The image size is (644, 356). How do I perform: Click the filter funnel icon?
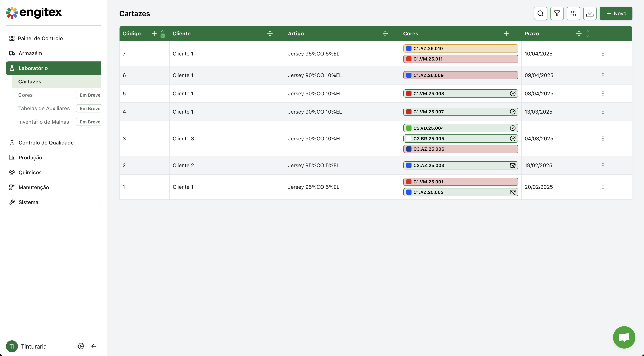click(557, 13)
